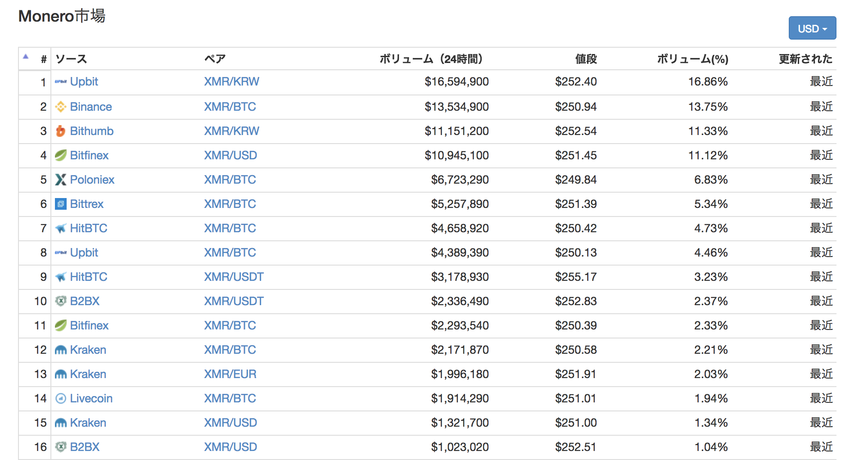Sort by the ソース column header
The width and height of the screenshot is (868, 460).
pyautogui.click(x=71, y=59)
